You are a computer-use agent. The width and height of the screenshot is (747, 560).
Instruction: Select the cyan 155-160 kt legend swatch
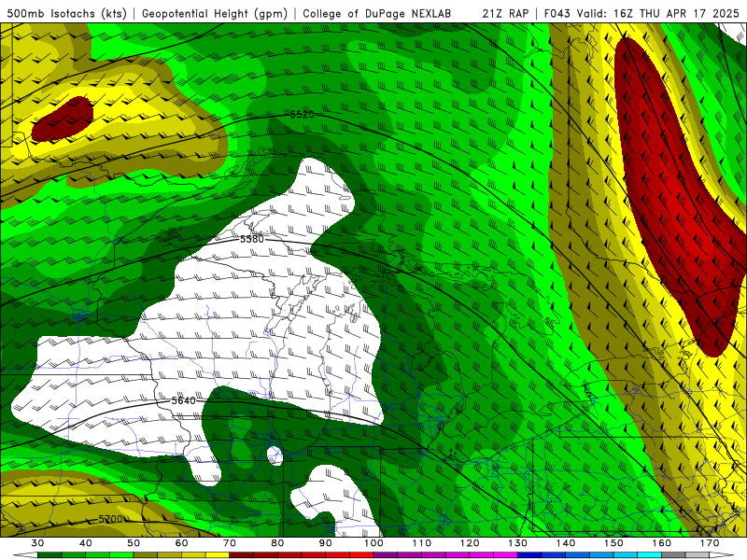tap(650, 555)
